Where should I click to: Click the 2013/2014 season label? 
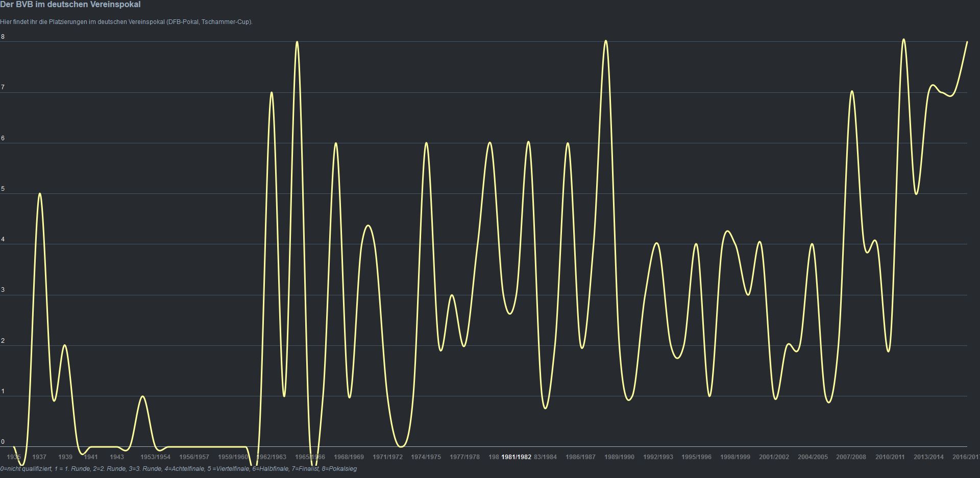click(x=928, y=457)
